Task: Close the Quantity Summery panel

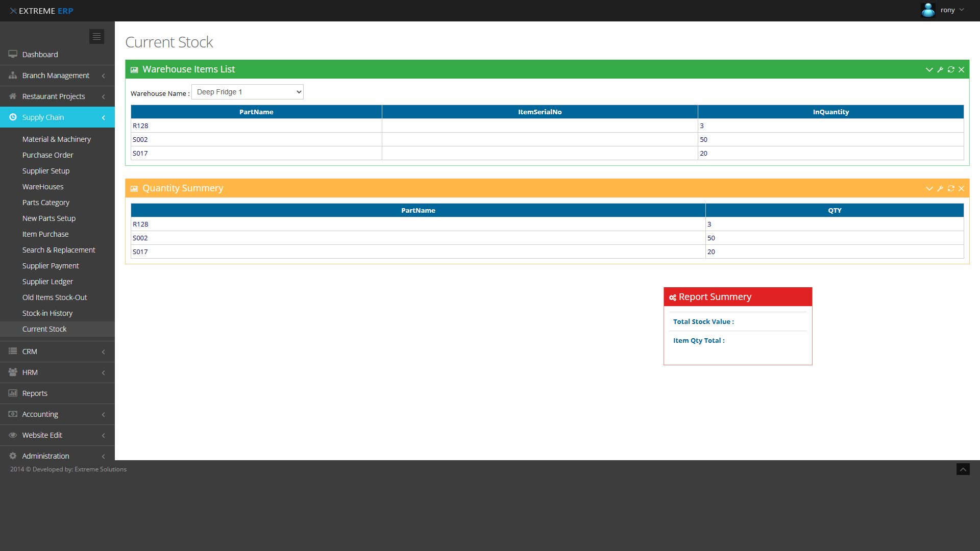Action: coord(962,188)
